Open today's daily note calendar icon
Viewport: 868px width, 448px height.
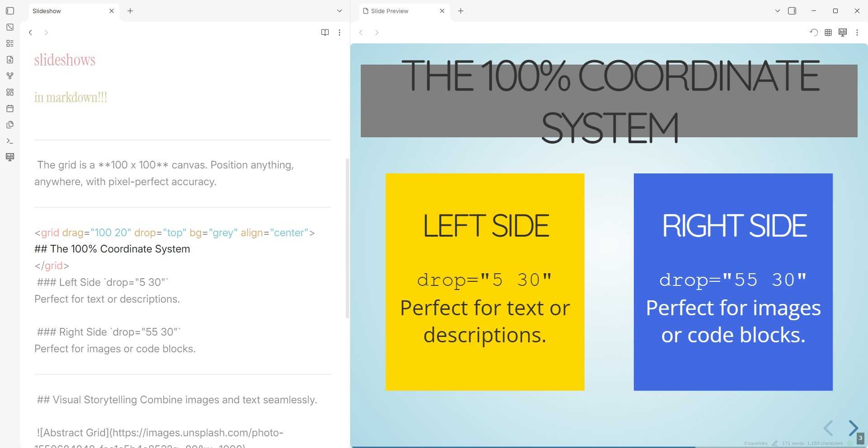(10, 108)
